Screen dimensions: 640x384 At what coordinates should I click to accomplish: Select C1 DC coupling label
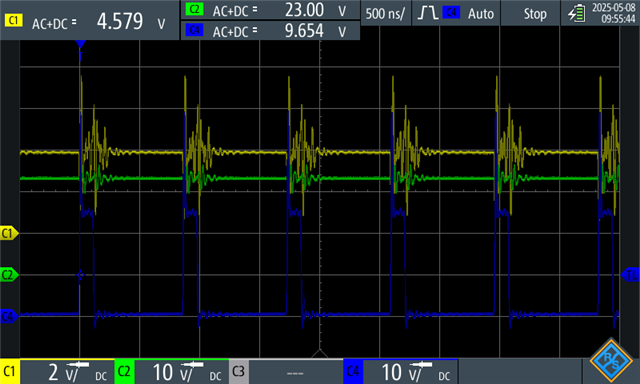[x=101, y=376]
